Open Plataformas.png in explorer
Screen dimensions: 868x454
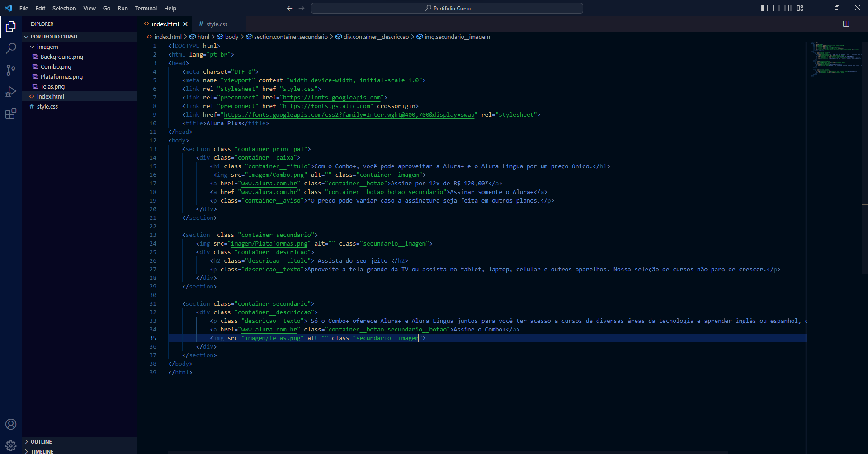pos(80,76)
